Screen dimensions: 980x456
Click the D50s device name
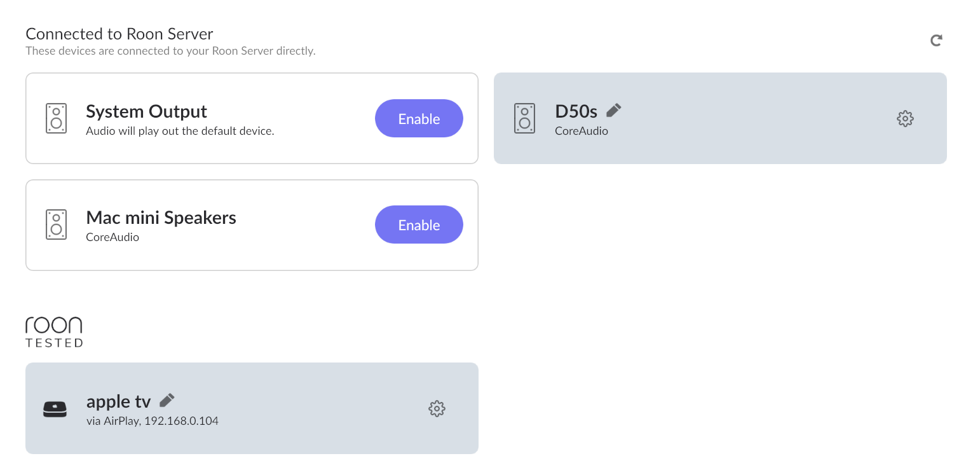click(x=576, y=111)
